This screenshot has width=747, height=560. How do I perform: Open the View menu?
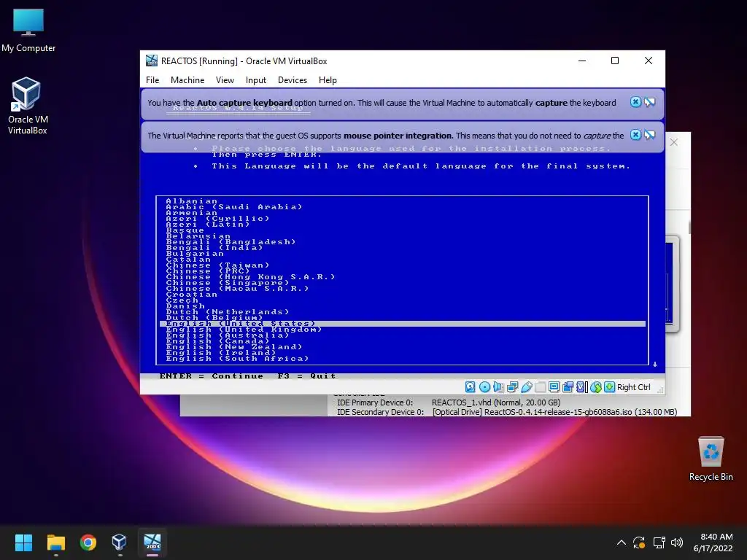pos(225,80)
